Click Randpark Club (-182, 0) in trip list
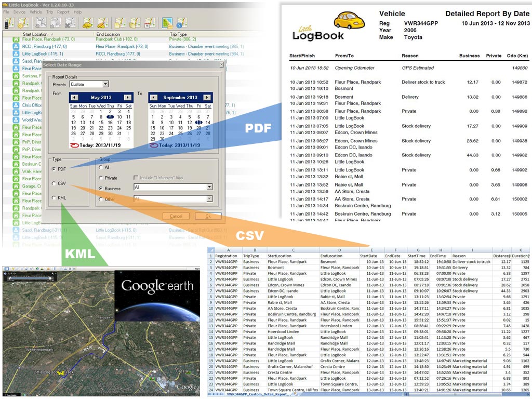Image resolution: width=532 pixels, height=399 pixels. (x=117, y=39)
